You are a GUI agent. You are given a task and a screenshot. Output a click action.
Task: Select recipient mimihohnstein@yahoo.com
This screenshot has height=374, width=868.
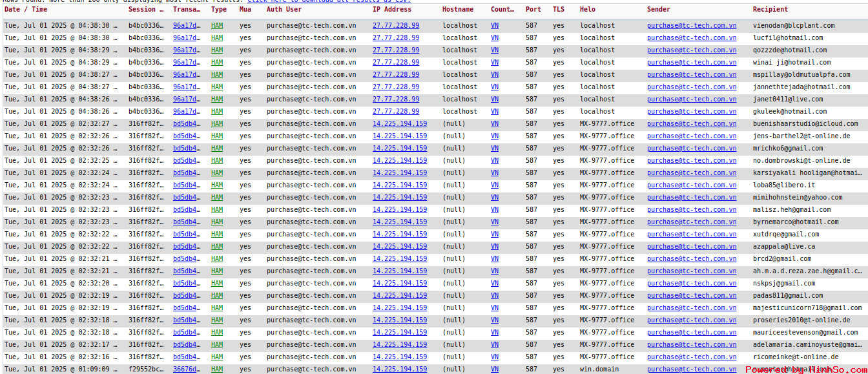798,198
